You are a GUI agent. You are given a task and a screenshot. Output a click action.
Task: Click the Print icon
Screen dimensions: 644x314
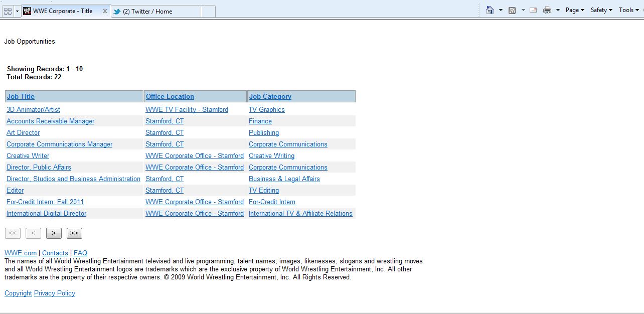pyautogui.click(x=547, y=10)
